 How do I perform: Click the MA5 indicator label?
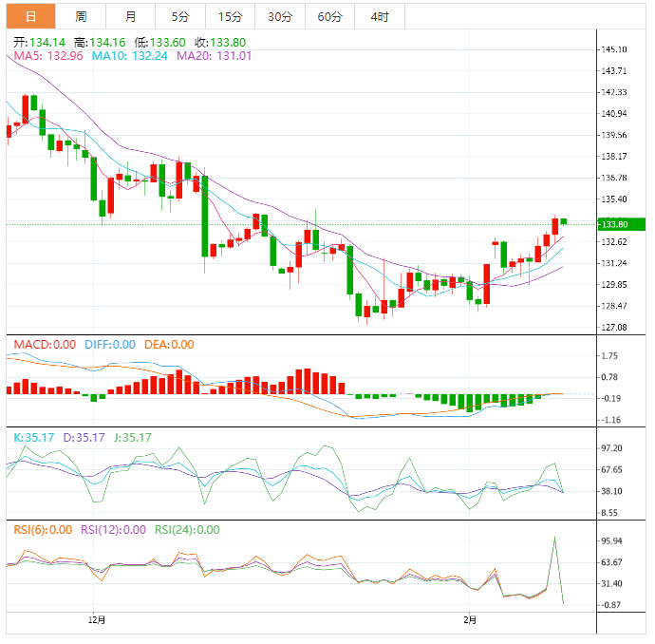(x=47, y=56)
